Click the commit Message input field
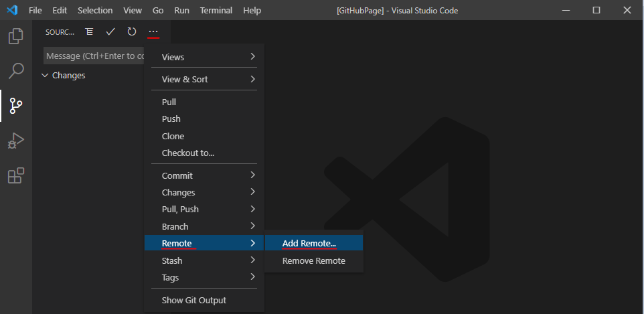Image resolution: width=644 pixels, height=314 pixels. coord(94,56)
